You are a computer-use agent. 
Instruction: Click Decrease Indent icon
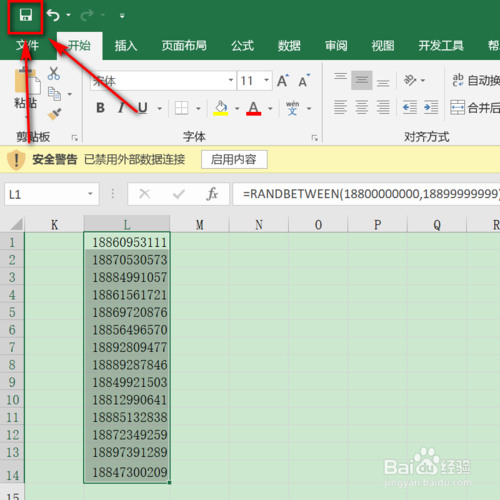pyautogui.click(x=410, y=107)
